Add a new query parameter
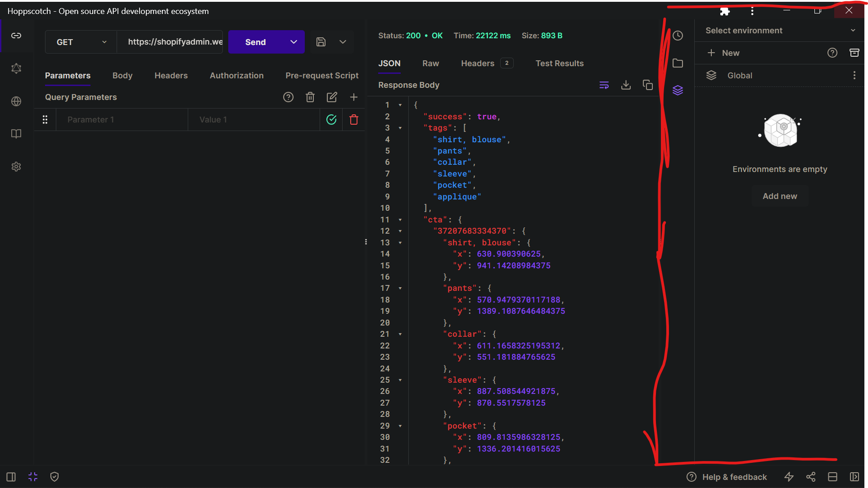This screenshot has width=868, height=488. point(354,97)
